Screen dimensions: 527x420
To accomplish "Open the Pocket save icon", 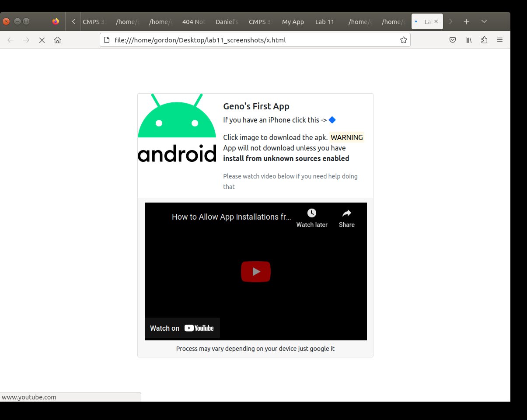I will pyautogui.click(x=453, y=40).
